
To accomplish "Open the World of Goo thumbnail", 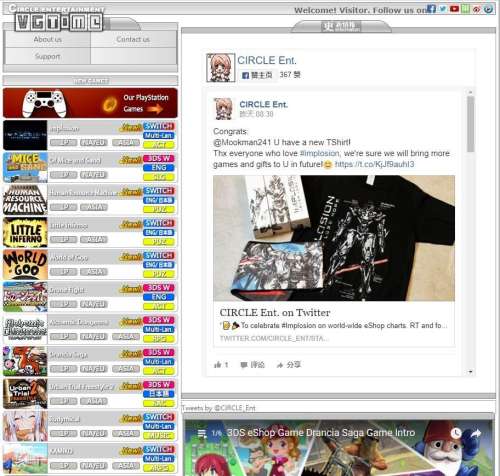I will tap(25, 264).
